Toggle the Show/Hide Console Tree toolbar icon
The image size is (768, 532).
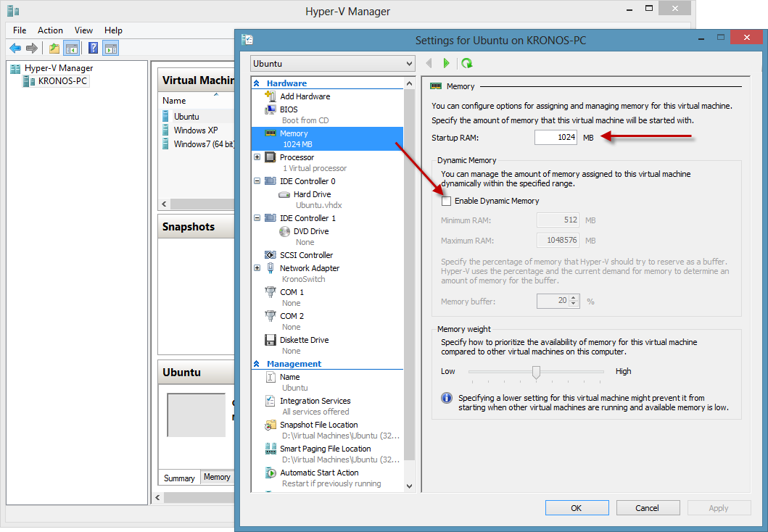pyautogui.click(x=72, y=48)
